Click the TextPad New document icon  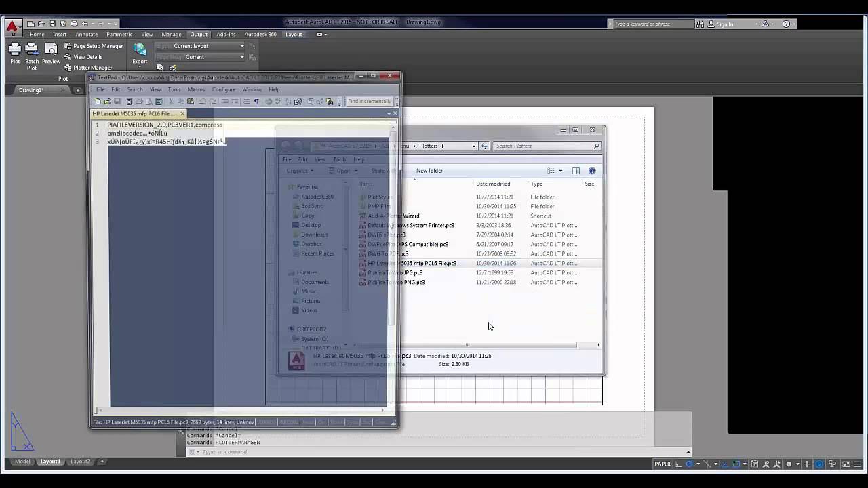[98, 102]
